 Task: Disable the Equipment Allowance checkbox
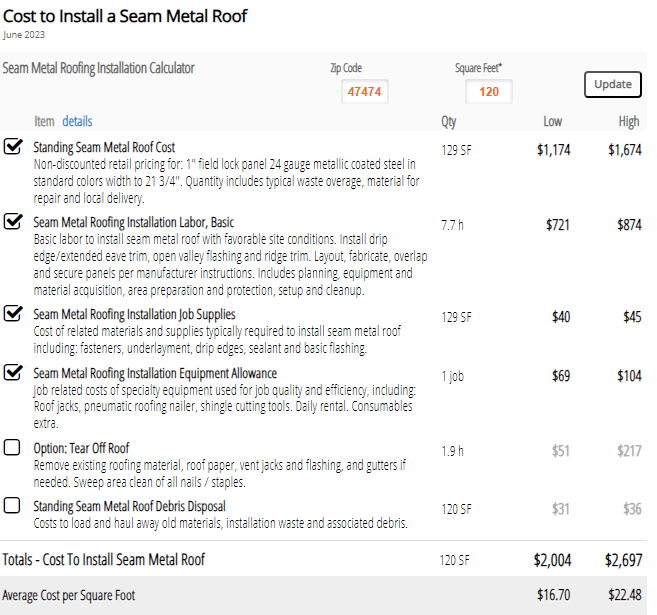[x=13, y=373]
